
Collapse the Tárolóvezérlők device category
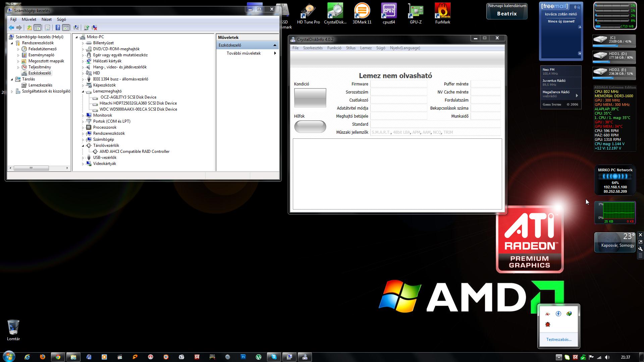[83, 145]
